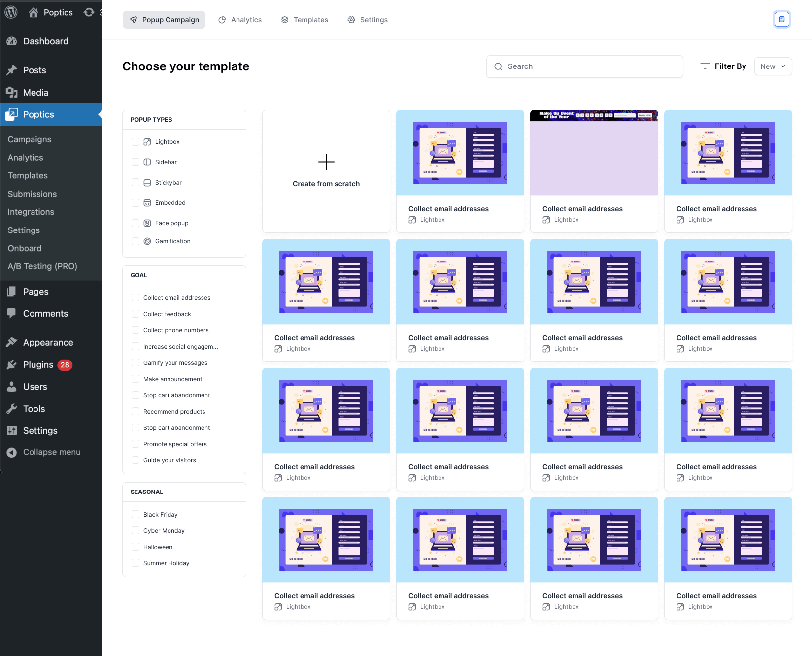Click the Dashboard gauge icon
Viewport: 812px width, 656px height.
coord(12,41)
